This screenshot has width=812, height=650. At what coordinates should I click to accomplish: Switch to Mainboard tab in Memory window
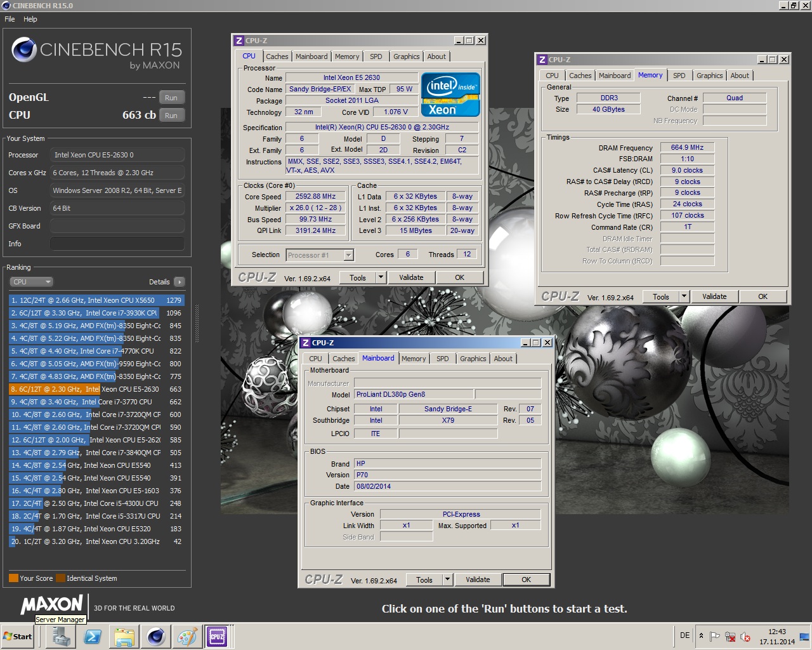point(615,76)
